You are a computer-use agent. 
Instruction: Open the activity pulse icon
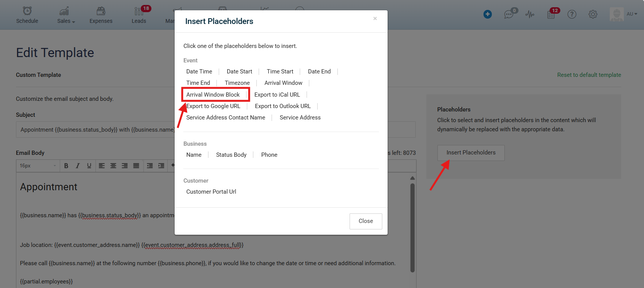point(530,14)
